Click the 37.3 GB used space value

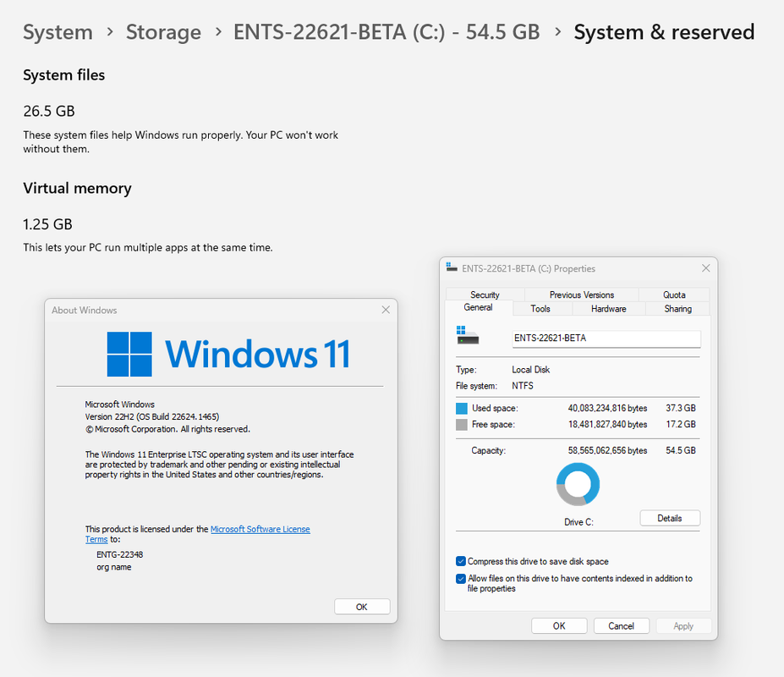click(x=681, y=408)
